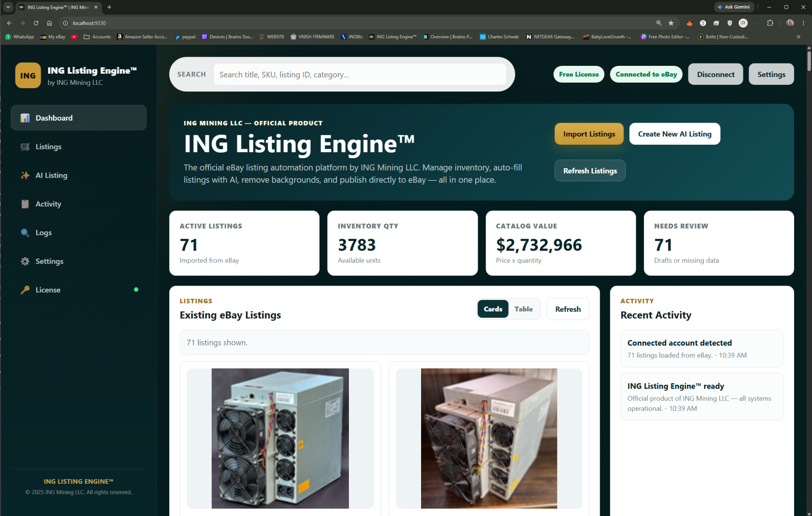Open the Activity sidebar section
This screenshot has width=812, height=516.
(79, 204)
